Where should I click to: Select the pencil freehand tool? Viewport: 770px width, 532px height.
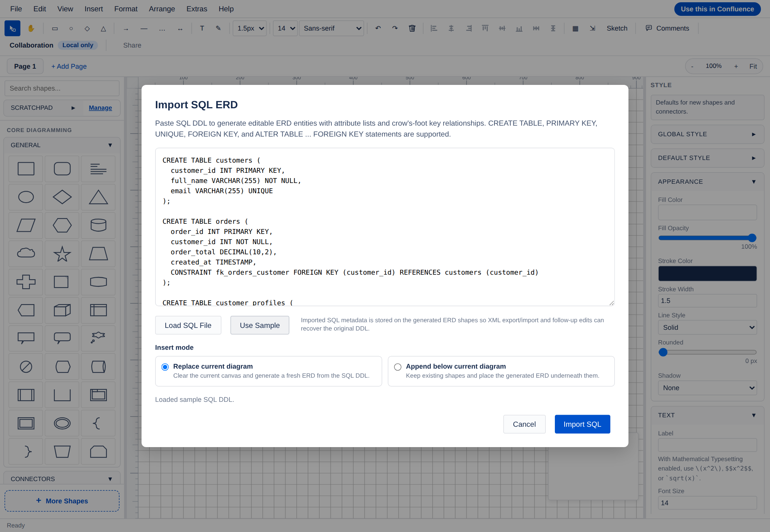(x=218, y=28)
